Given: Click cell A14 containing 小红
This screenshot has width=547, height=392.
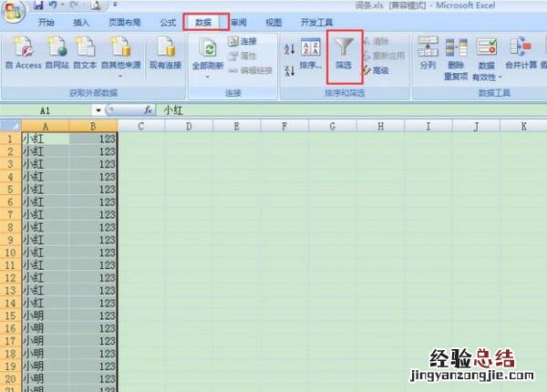Looking at the screenshot, I should 46,303.
